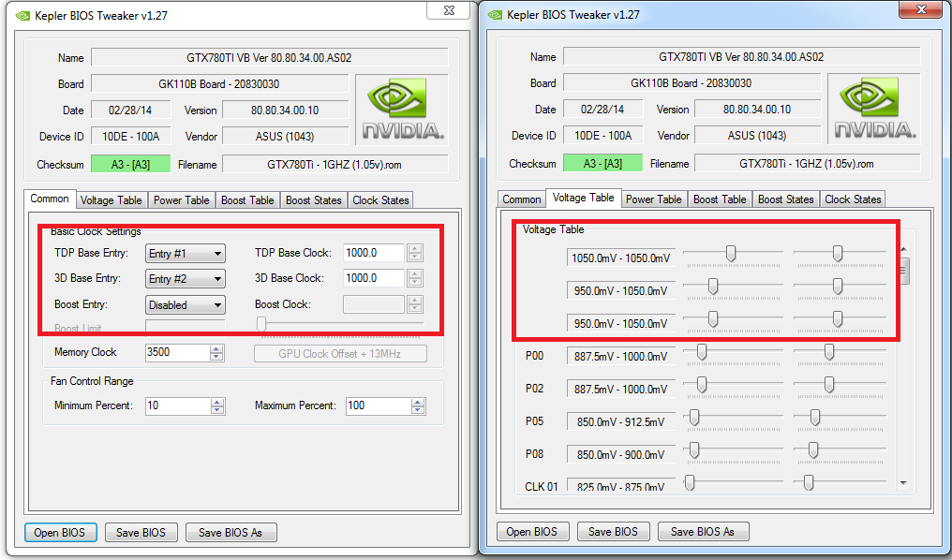Open the 3D Base Entry dropdown
This screenshot has height=560, width=952.
click(186, 279)
